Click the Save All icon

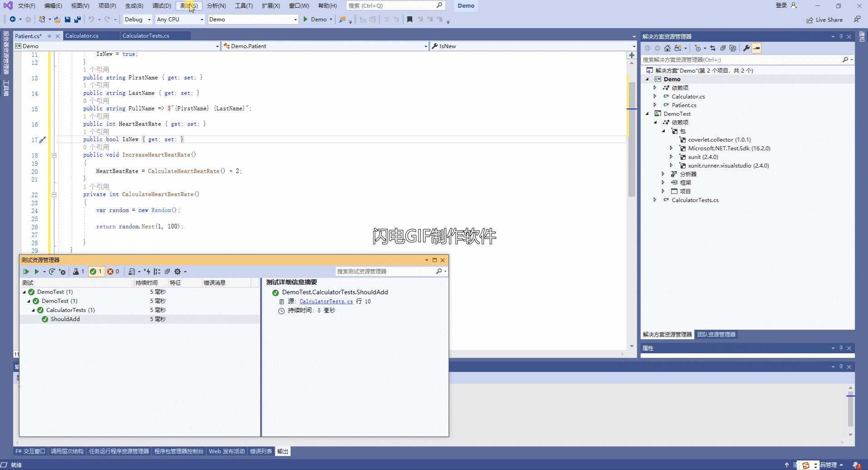point(78,20)
